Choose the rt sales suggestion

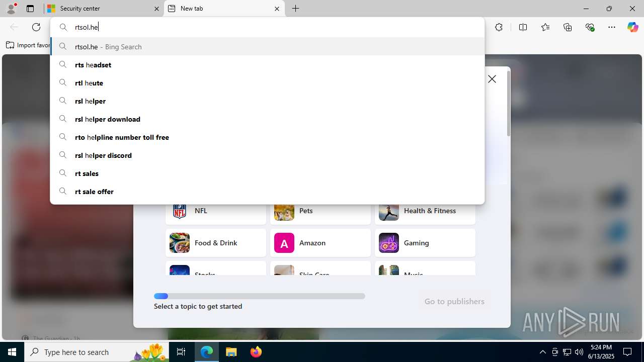[267, 173]
